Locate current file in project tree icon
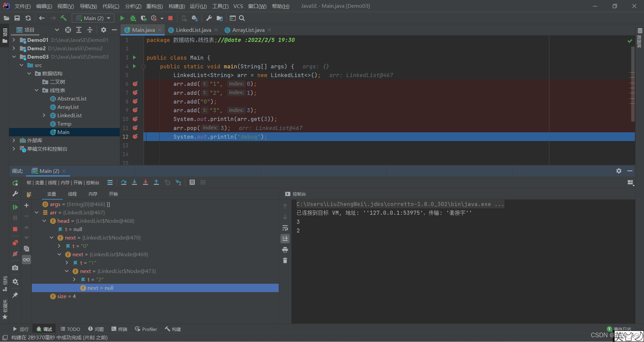The image size is (644, 342). pyautogui.click(x=68, y=30)
